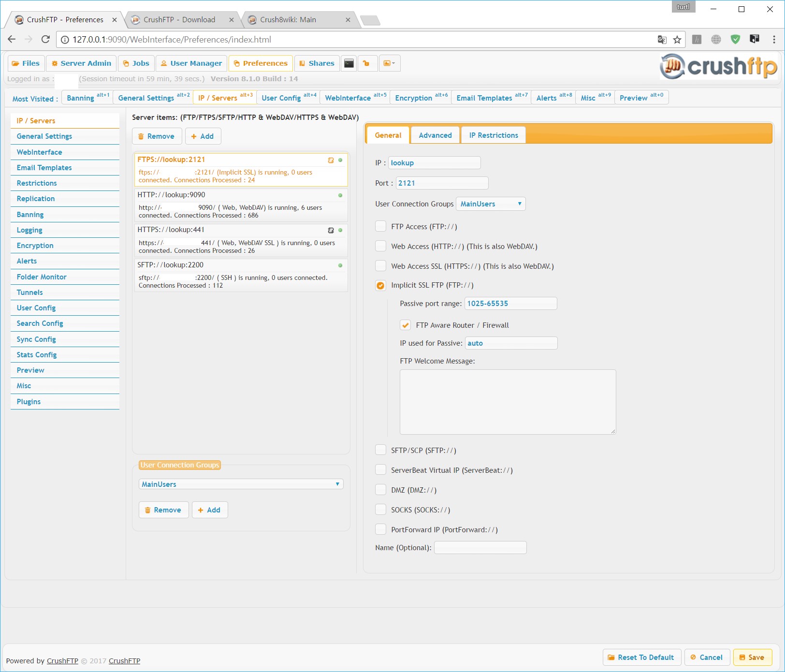Uncheck the Implicit SSL FTP checkbox

[x=381, y=285]
